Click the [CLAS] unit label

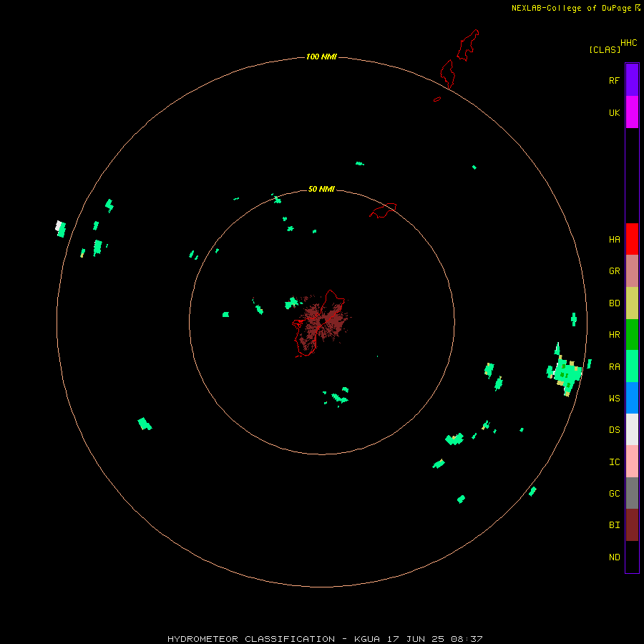point(605,49)
